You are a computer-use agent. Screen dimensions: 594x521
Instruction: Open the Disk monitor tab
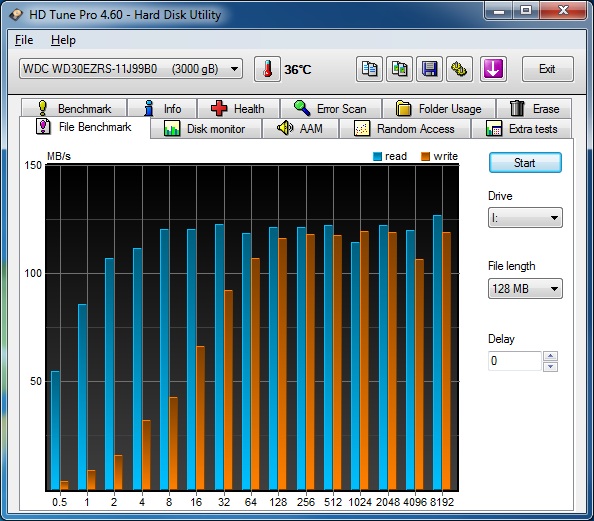coord(206,129)
